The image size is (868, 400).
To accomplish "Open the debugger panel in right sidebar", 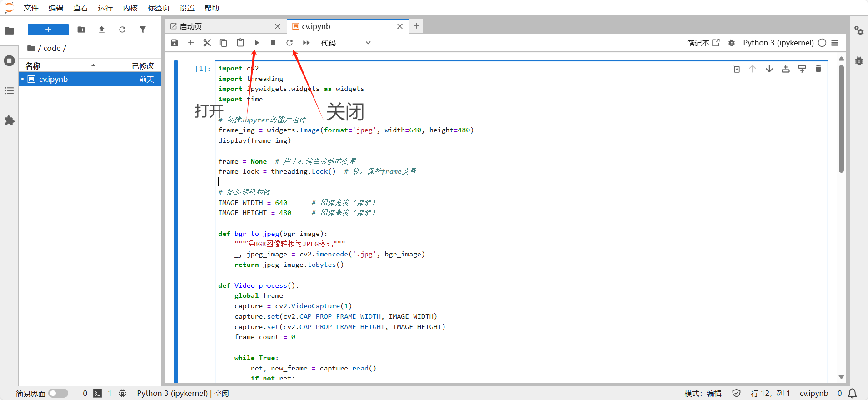I will click(859, 60).
